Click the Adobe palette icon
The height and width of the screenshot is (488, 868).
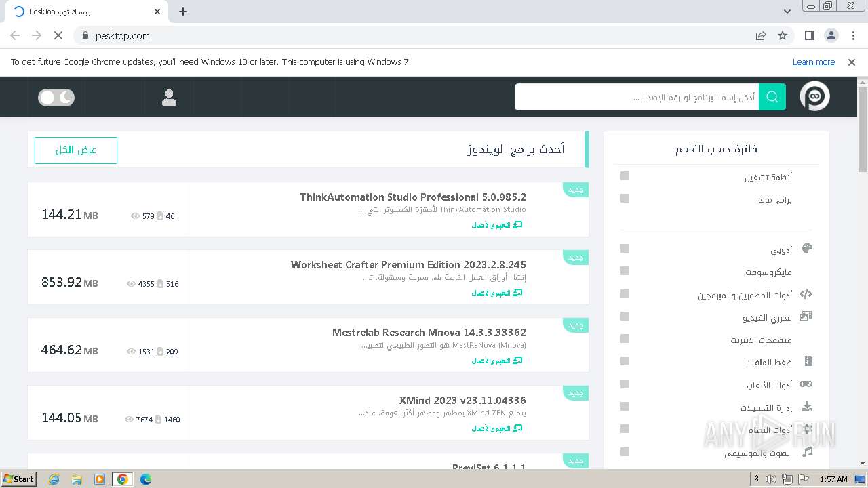click(x=806, y=249)
